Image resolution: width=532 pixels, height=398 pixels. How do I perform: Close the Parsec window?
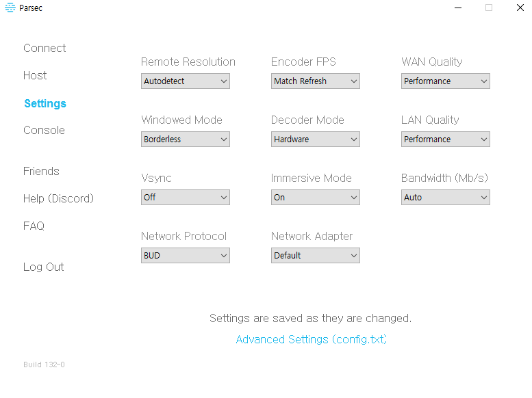[520, 8]
